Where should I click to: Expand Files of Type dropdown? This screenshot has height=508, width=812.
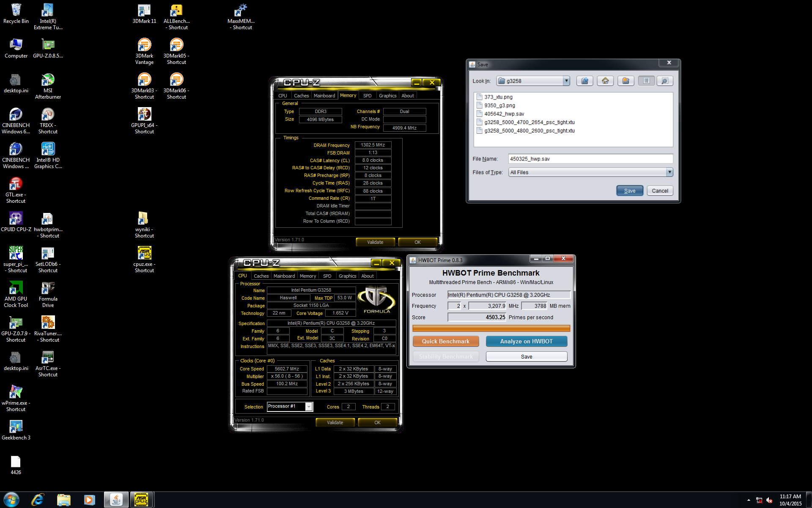(669, 172)
